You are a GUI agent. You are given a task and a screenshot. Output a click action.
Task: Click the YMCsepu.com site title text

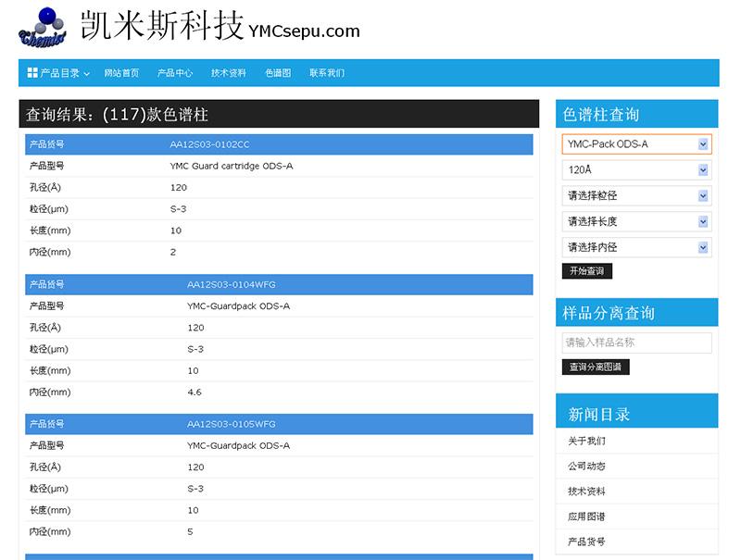pyautogui.click(x=305, y=31)
